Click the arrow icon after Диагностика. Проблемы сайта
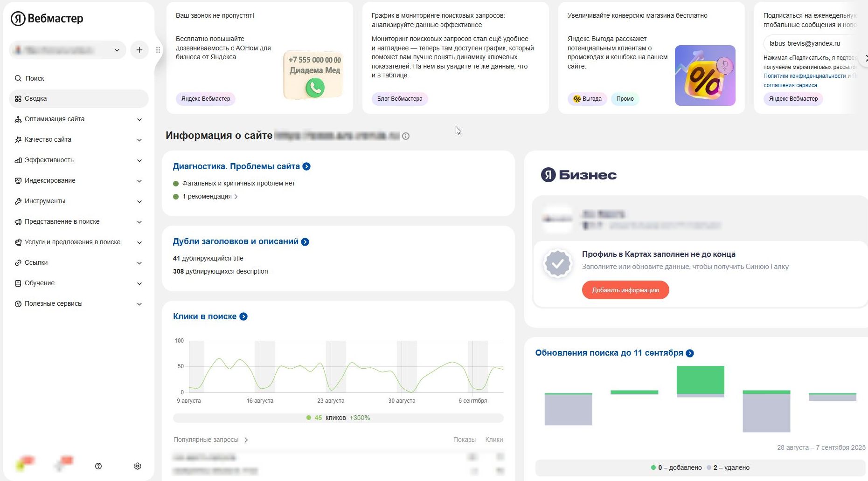The image size is (868, 481). tap(306, 166)
